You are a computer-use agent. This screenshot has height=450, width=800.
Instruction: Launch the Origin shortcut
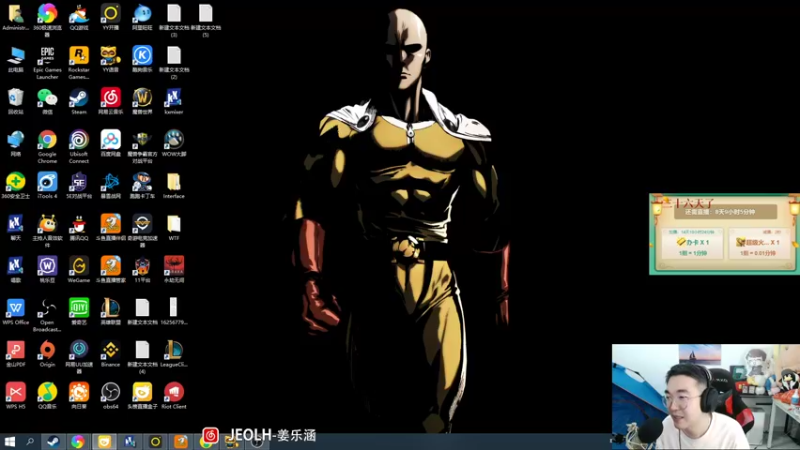47,354
